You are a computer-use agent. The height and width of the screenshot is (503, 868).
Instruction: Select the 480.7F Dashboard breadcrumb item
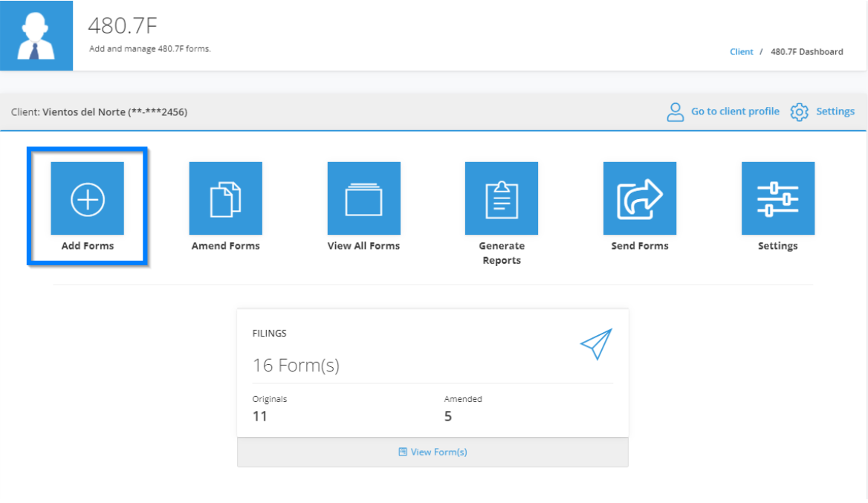coord(806,52)
